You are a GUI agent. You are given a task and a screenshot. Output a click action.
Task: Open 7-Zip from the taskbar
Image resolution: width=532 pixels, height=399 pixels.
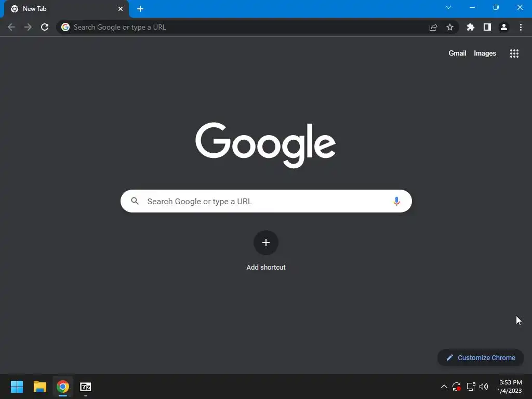86,387
